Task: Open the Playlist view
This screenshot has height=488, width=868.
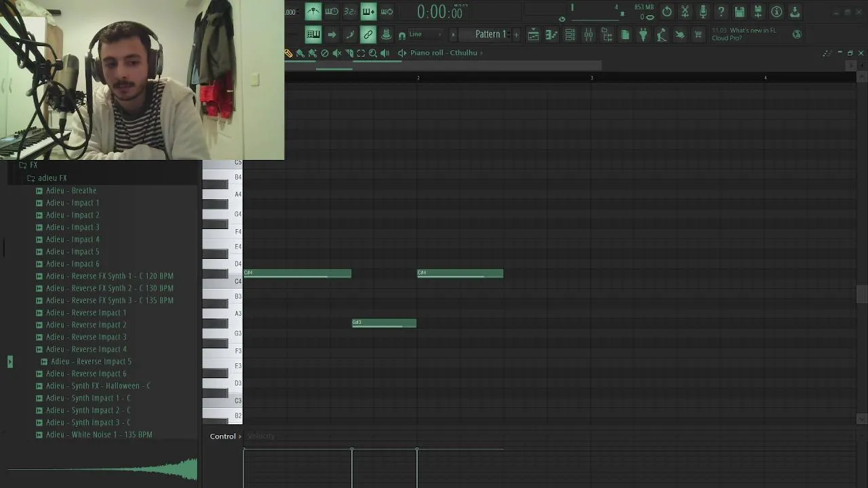Action: pyautogui.click(x=534, y=35)
